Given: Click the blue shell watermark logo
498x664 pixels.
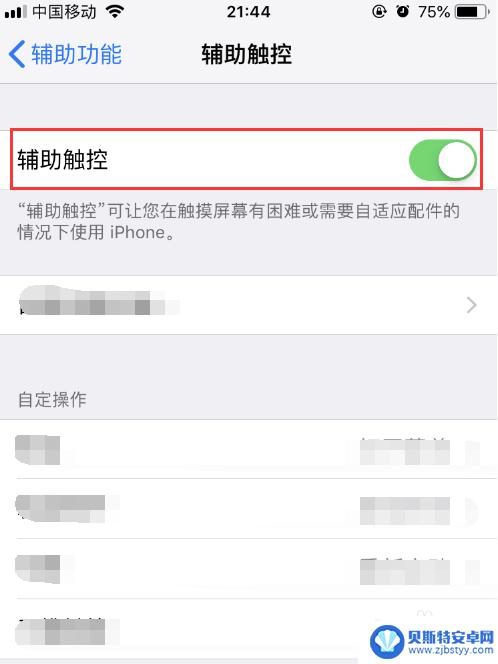Looking at the screenshot, I should click(387, 642).
